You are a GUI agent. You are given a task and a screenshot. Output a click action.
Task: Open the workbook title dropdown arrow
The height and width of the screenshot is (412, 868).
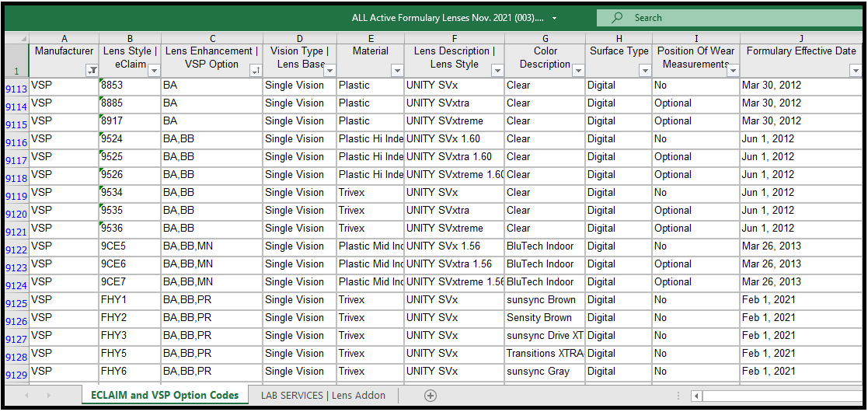click(554, 19)
